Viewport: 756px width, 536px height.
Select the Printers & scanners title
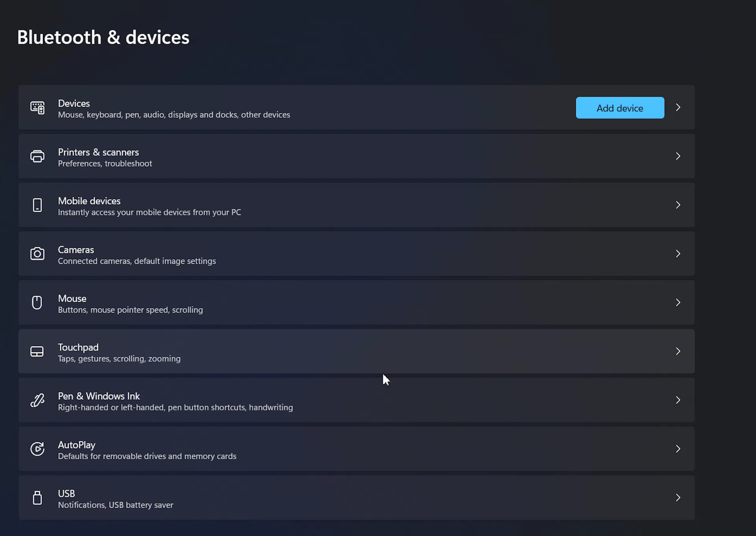(x=98, y=152)
